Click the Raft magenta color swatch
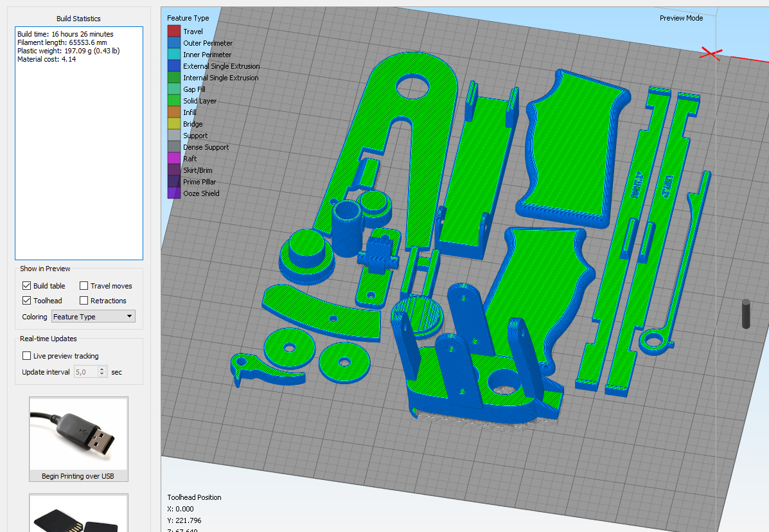The image size is (769, 532). [174, 158]
